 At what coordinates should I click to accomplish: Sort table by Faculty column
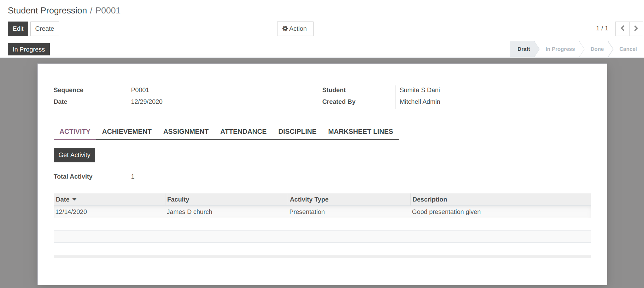pyautogui.click(x=227, y=199)
